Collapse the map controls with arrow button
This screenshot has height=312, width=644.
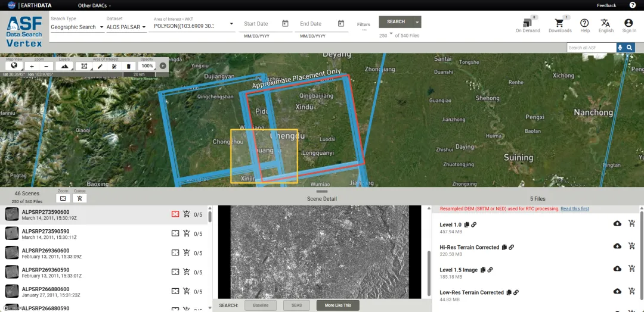(x=163, y=66)
